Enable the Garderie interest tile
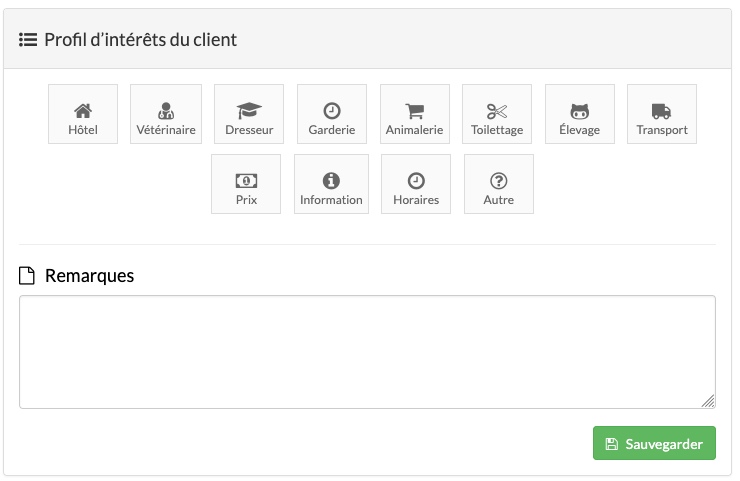Viewport: 740px width, 481px height. [x=332, y=114]
